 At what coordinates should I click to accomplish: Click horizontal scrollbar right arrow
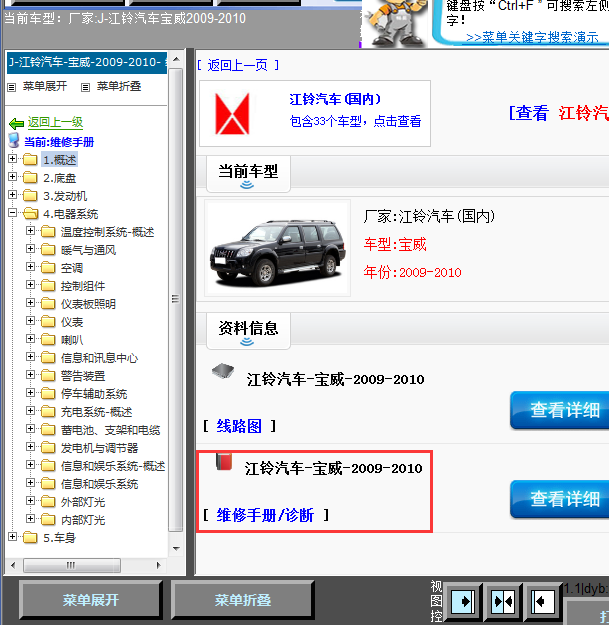[158, 565]
